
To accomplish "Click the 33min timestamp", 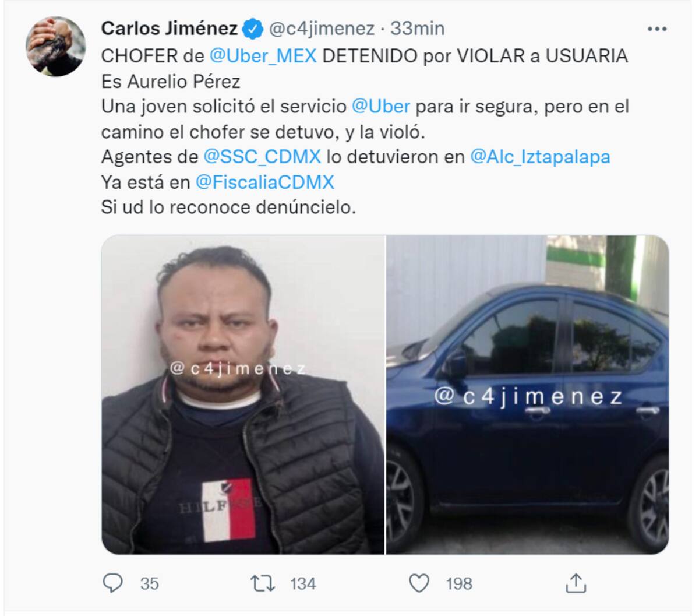I will 417,28.
